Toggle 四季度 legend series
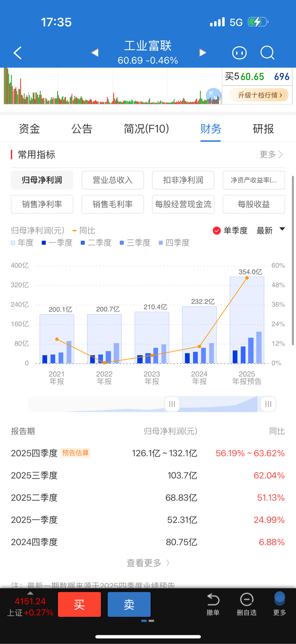This screenshot has width=296, height=644. (174, 243)
